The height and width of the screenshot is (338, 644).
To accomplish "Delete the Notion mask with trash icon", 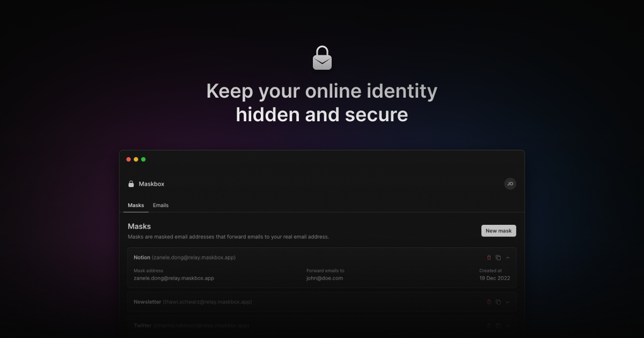I will pos(489,258).
